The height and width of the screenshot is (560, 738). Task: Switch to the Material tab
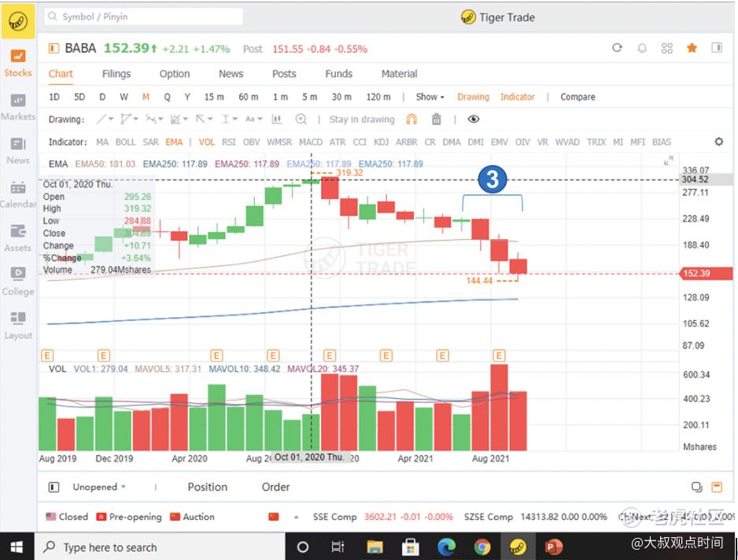(x=399, y=74)
